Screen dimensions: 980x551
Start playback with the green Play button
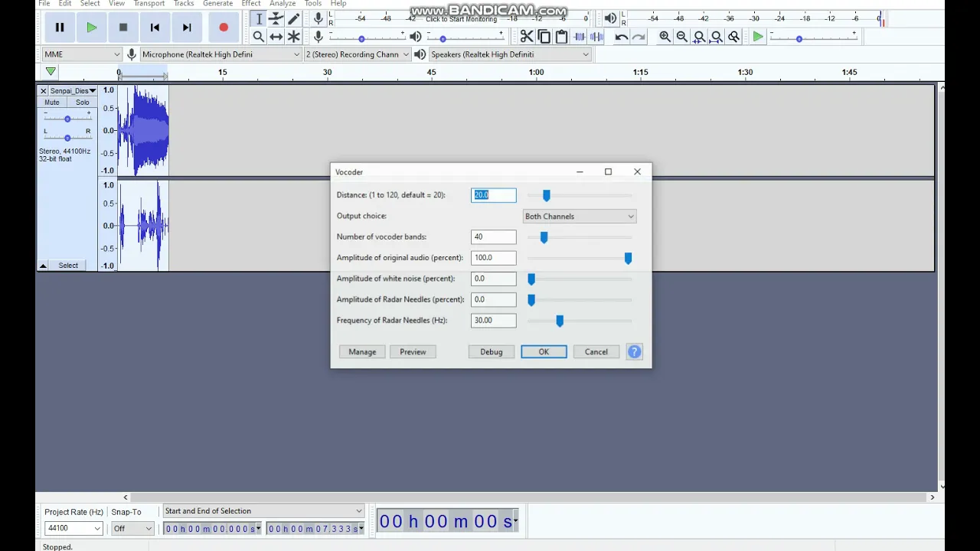point(91,28)
